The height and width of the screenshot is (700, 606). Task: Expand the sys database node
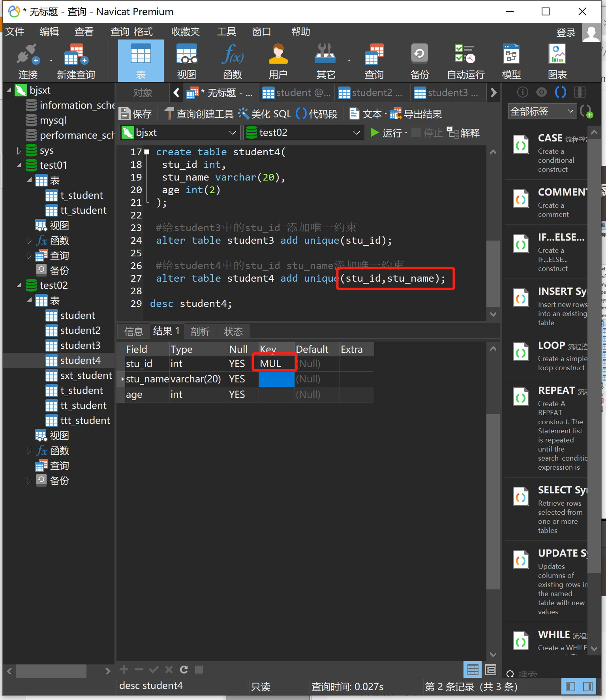pyautogui.click(x=19, y=151)
